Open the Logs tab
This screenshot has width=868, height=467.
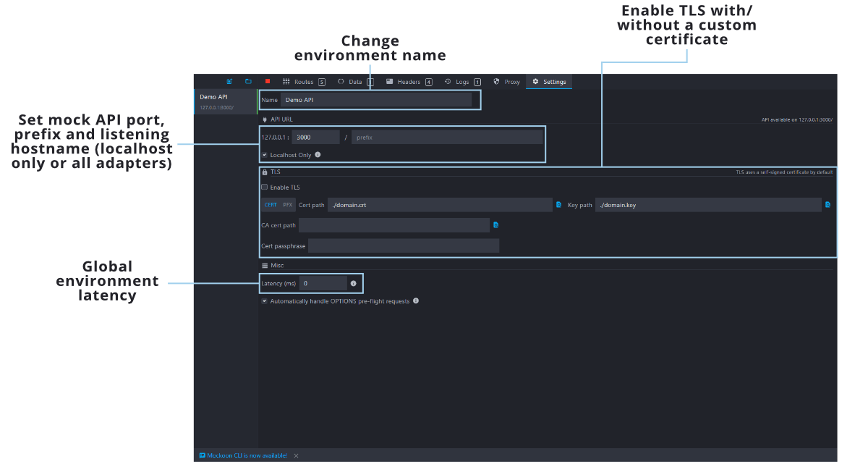(x=461, y=82)
